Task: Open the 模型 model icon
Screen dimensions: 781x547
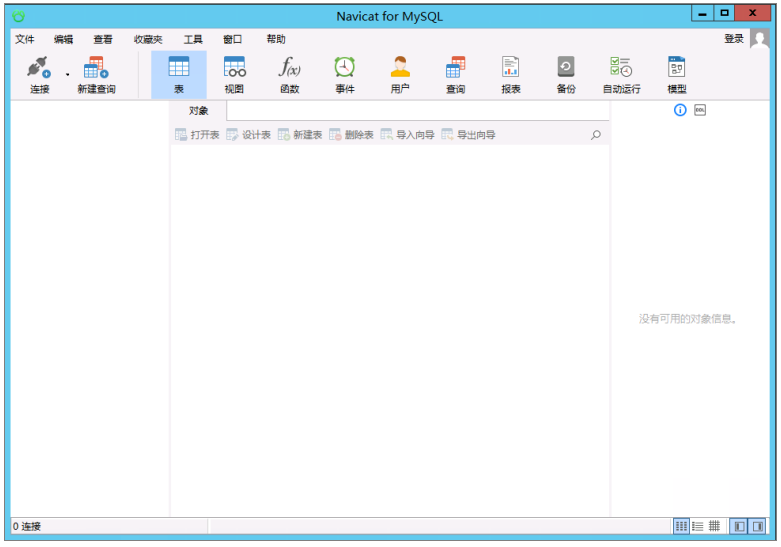Action: pos(676,75)
